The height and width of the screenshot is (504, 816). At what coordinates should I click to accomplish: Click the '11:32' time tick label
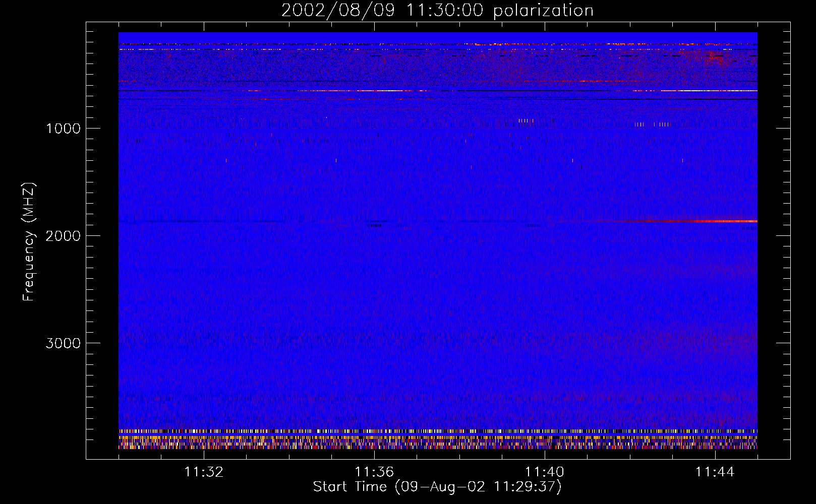[x=204, y=472]
